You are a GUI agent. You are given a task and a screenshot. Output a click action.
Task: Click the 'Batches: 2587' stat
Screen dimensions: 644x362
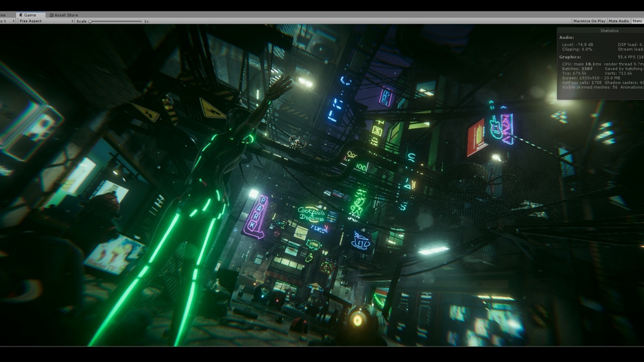[x=577, y=68]
